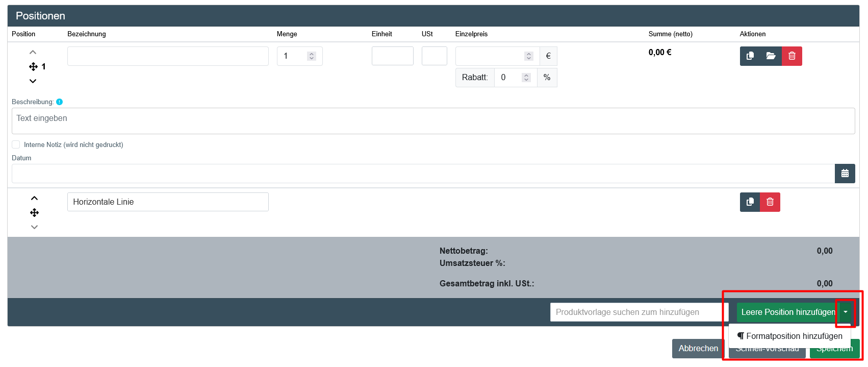
Task: Move Horizontale Linie row up with chevron
Action: click(x=34, y=199)
